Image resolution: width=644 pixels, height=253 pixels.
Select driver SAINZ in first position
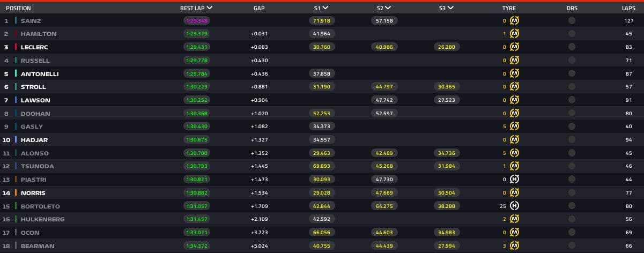[x=31, y=20]
